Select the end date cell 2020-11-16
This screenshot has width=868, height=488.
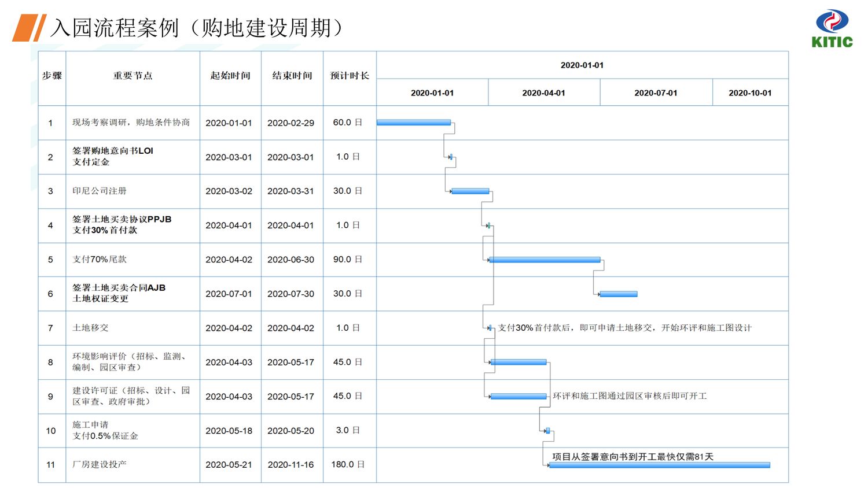(292, 464)
